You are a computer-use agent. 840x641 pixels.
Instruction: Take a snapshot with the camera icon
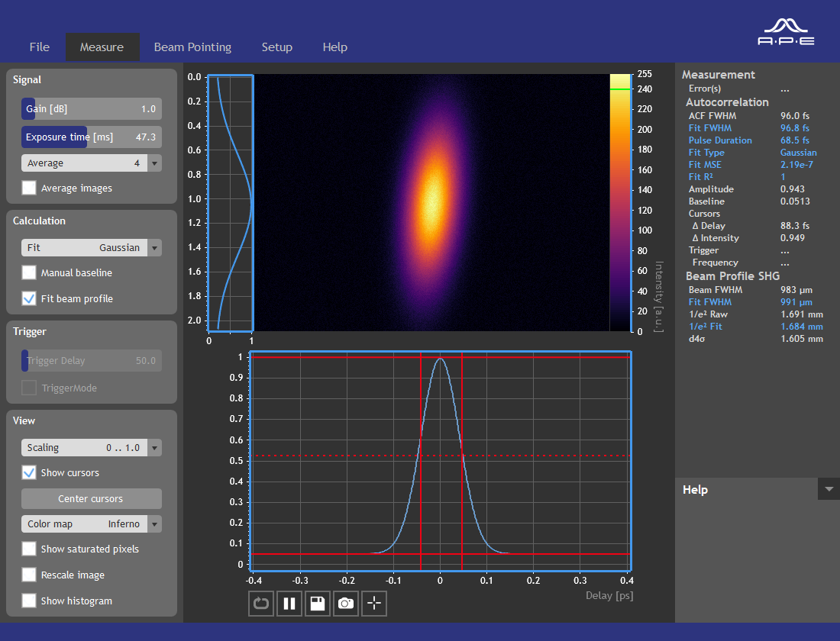click(x=346, y=604)
